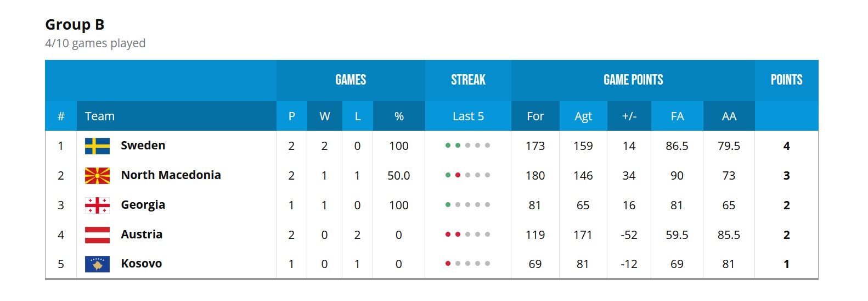Click the Last 5 streak header
Viewport: 868px width, 301px height.
pos(468,116)
